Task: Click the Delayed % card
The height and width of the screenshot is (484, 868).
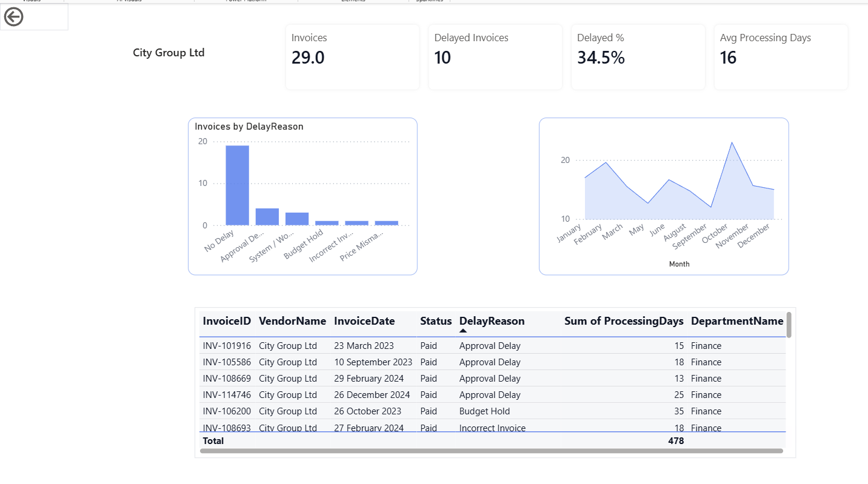Action: click(638, 57)
